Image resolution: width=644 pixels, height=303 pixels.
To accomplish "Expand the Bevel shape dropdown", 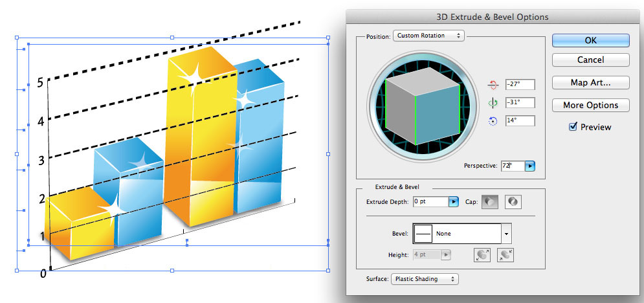I will pos(507,234).
